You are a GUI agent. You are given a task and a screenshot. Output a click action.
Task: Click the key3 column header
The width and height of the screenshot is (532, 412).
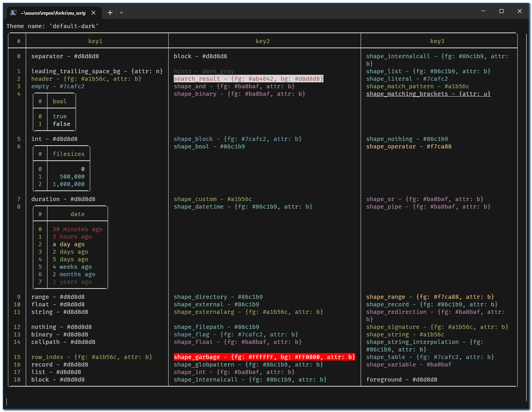437,41
